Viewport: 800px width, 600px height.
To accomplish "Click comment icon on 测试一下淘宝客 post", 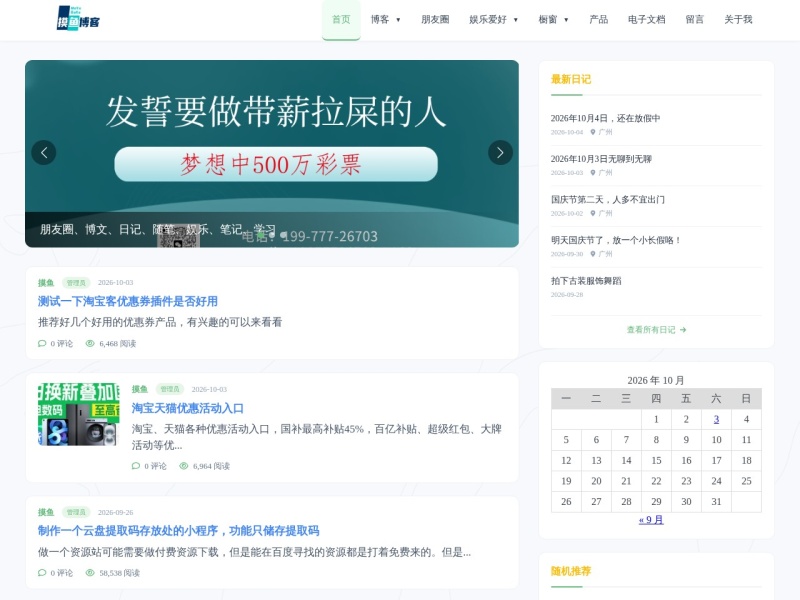I will click(x=42, y=343).
